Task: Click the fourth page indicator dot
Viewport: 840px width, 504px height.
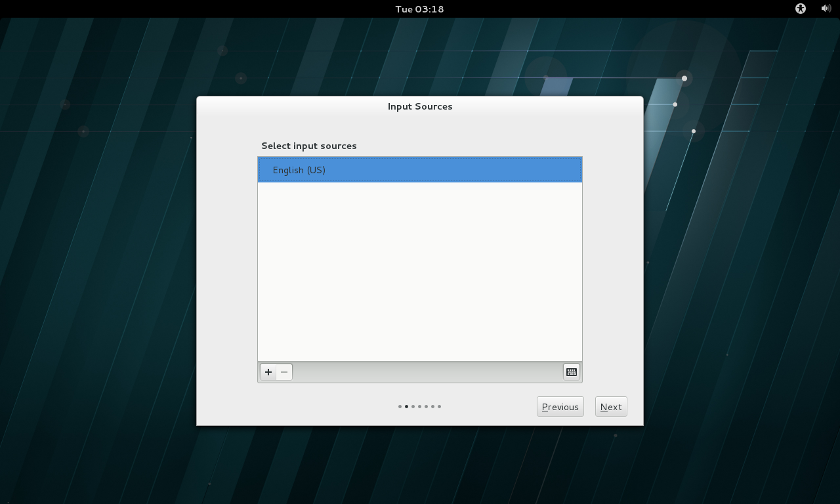Action: [x=419, y=407]
